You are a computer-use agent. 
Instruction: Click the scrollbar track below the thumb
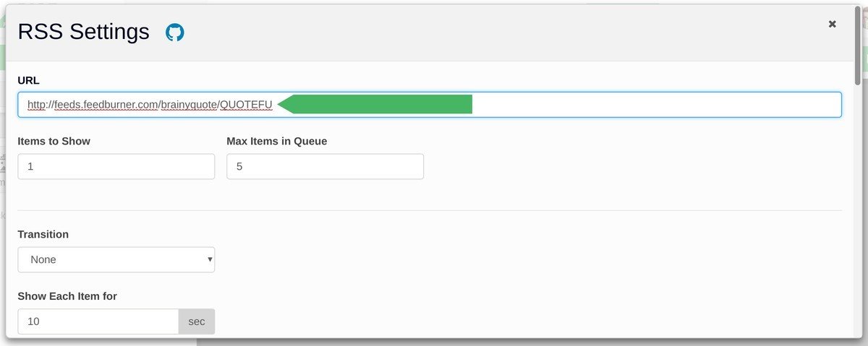click(858, 217)
